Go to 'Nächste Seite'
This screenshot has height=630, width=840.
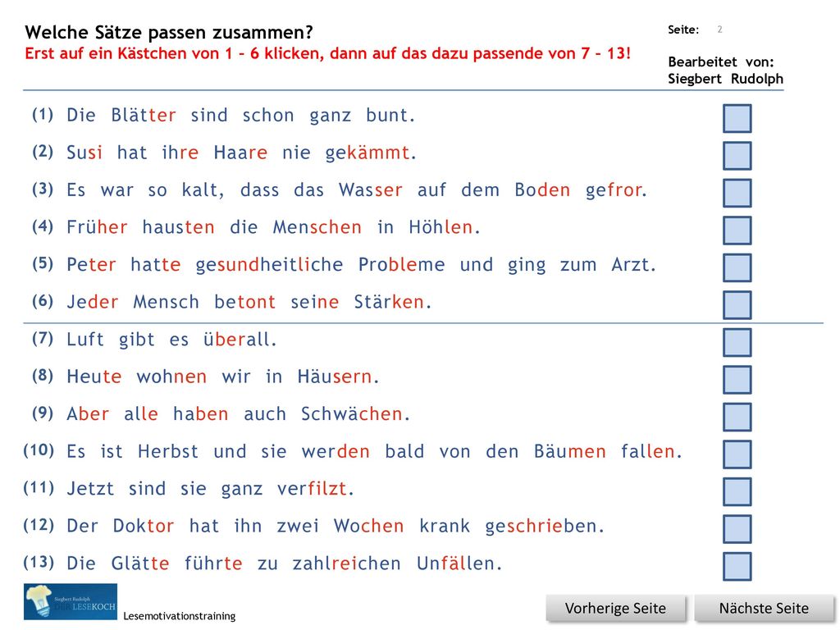[x=764, y=609]
